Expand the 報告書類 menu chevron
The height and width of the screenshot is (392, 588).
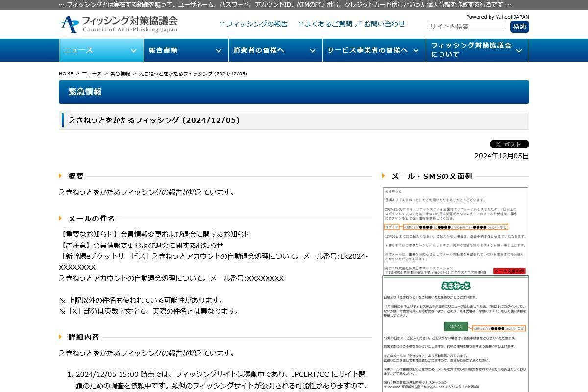(x=218, y=50)
